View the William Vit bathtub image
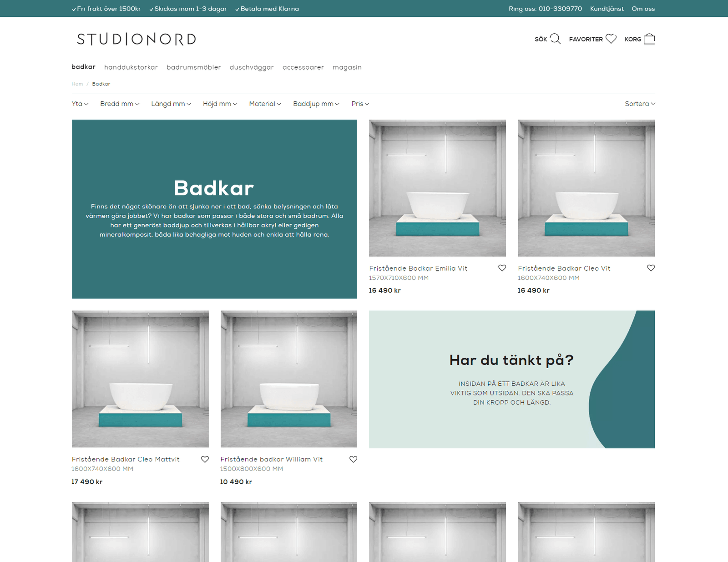728x562 pixels. tap(289, 379)
